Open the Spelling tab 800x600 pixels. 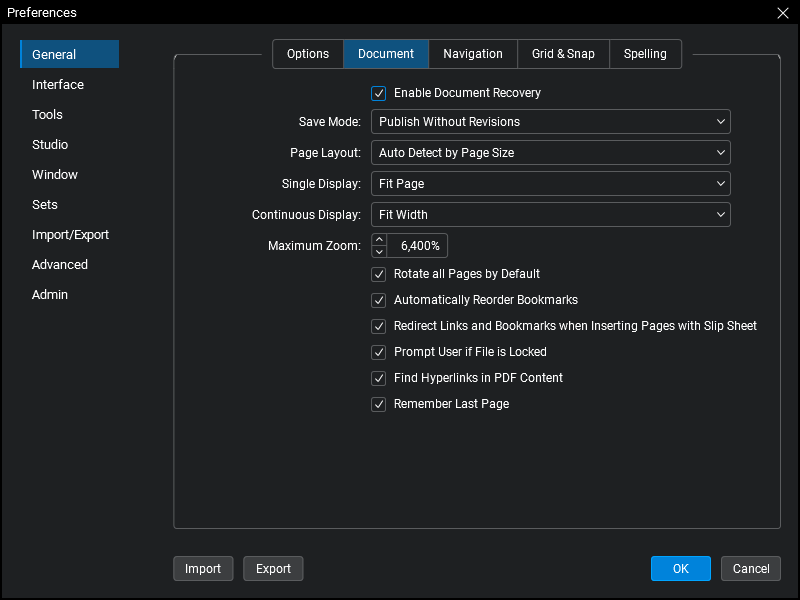coord(645,54)
